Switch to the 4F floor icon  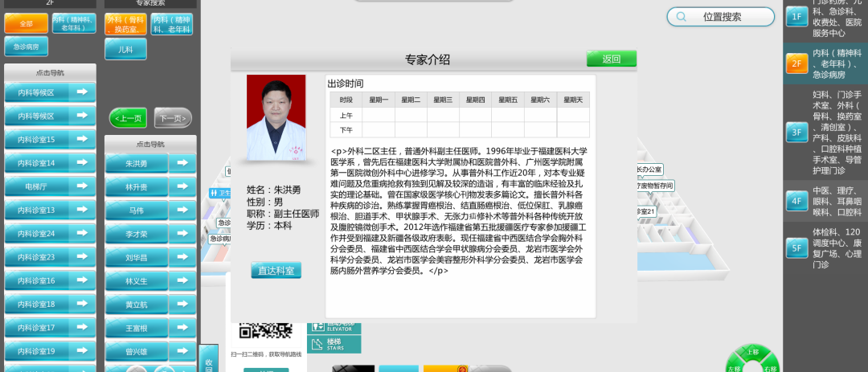(796, 201)
